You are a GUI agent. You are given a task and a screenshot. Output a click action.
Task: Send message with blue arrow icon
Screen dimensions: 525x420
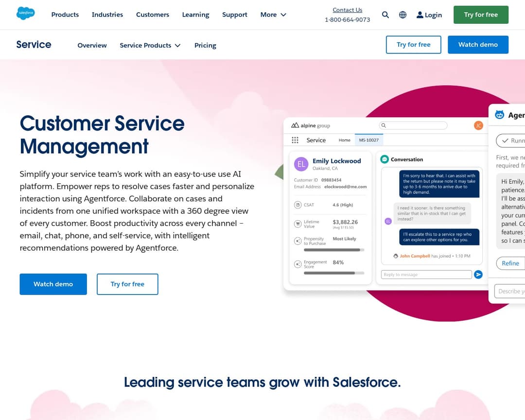(x=478, y=275)
